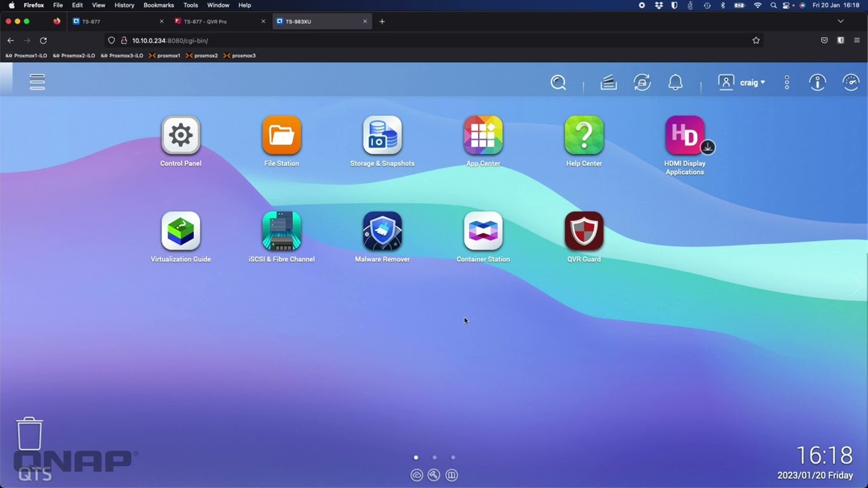
Task: Open macOS Spotlight search
Action: coord(773,5)
